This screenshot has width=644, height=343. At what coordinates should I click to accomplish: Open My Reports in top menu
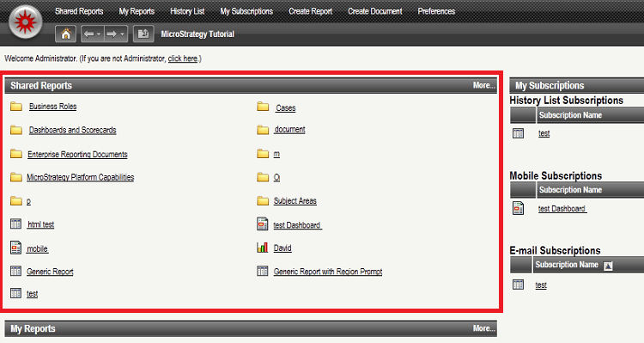pos(137,11)
